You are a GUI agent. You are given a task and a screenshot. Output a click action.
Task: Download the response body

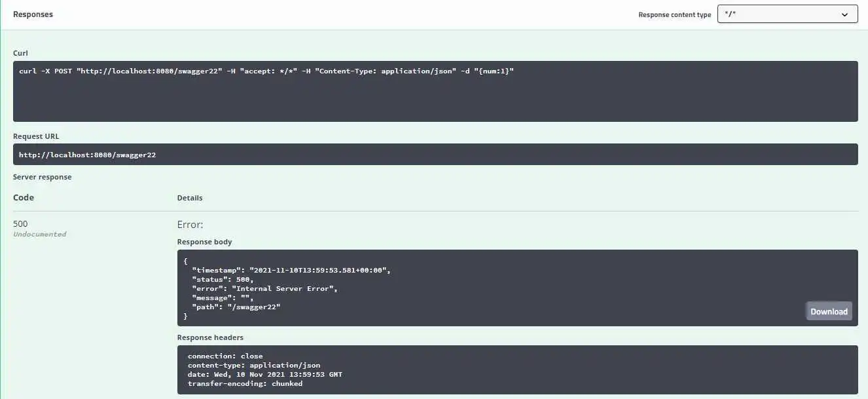pos(829,311)
